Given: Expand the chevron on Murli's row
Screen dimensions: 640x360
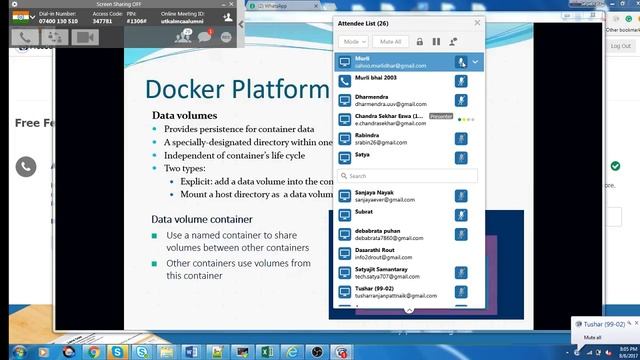Looking at the screenshot, I should pos(476,62).
